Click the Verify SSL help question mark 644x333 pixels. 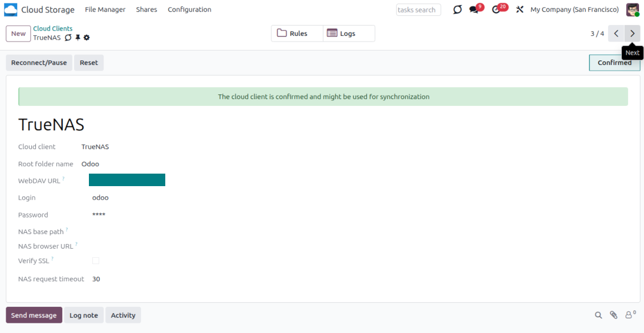tap(52, 259)
